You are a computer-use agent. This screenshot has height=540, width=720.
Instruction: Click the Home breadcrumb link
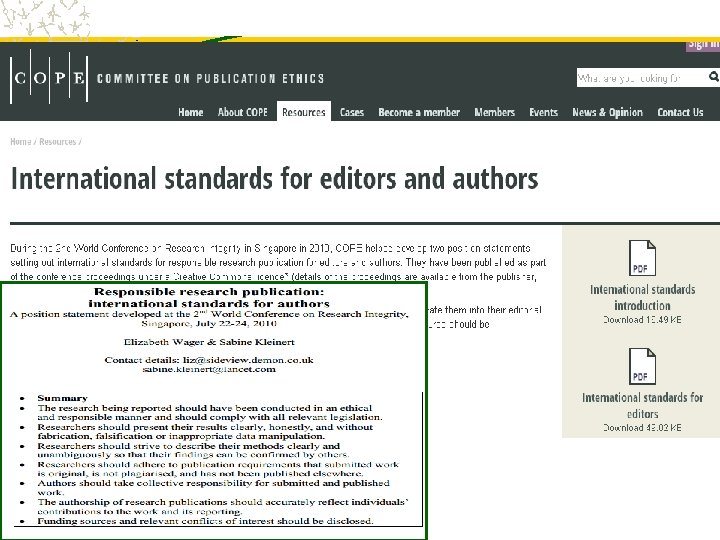coord(21,141)
